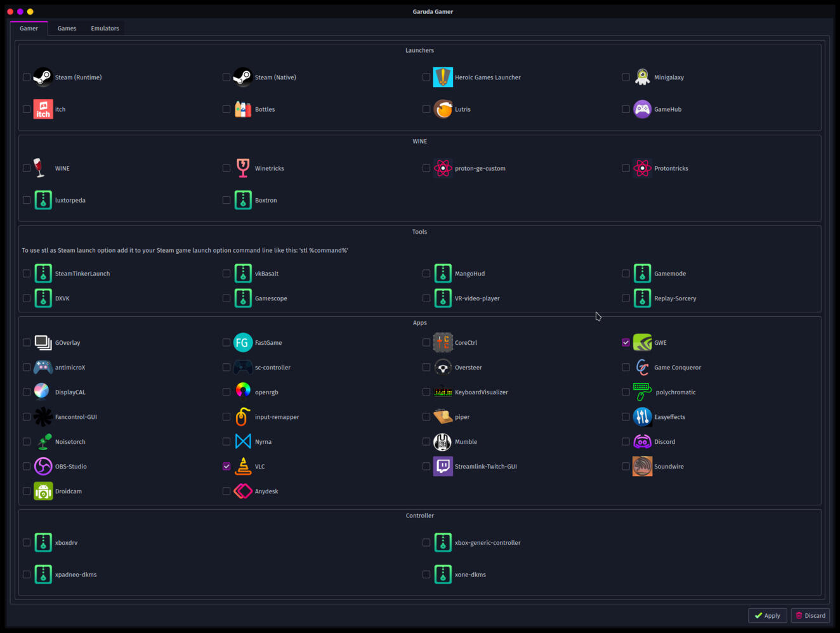Image resolution: width=840 pixels, height=633 pixels.
Task: Click the Heroic Games Launcher icon
Action: pos(443,77)
